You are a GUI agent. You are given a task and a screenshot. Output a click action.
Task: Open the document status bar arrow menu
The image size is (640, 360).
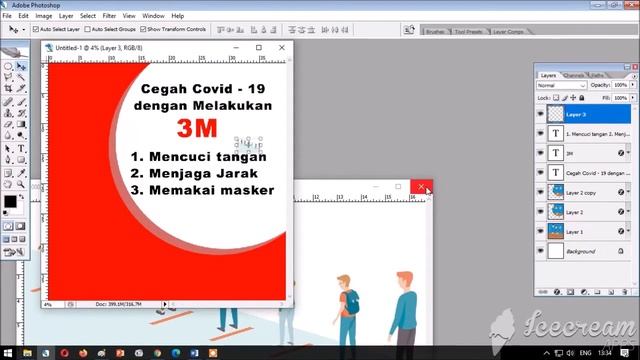(165, 304)
